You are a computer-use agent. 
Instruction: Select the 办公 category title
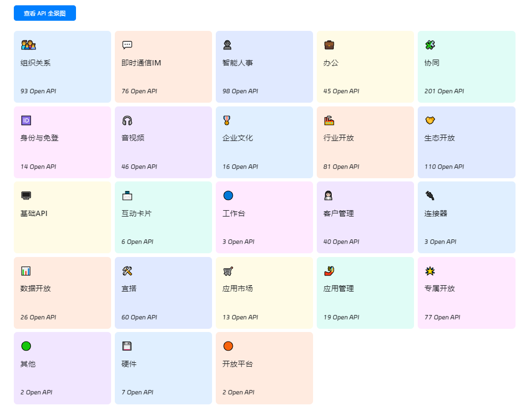[x=331, y=63]
